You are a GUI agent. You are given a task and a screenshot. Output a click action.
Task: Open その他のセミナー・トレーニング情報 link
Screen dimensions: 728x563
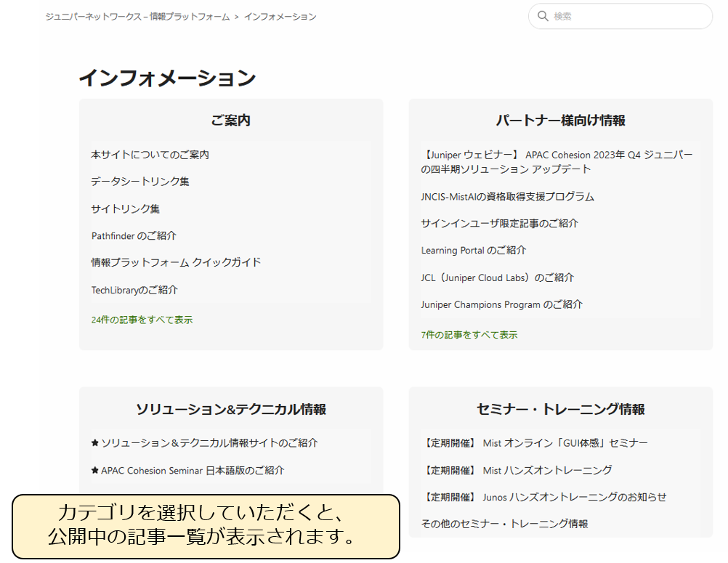(504, 524)
